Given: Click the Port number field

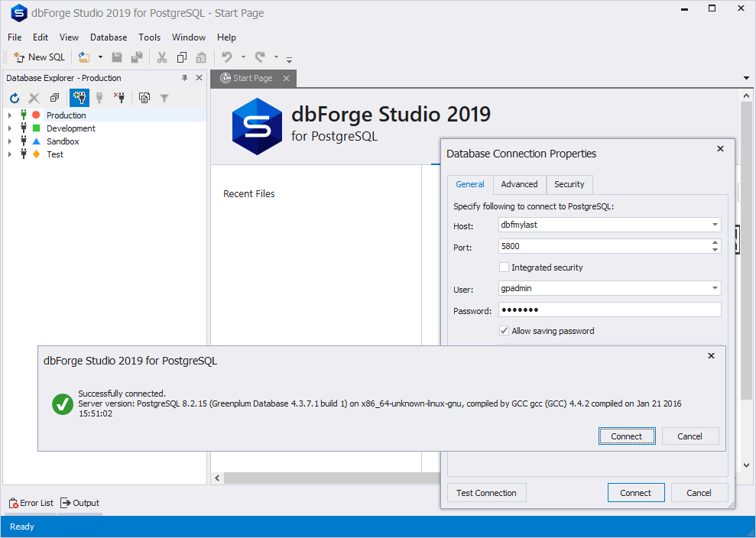Looking at the screenshot, I should [604, 246].
